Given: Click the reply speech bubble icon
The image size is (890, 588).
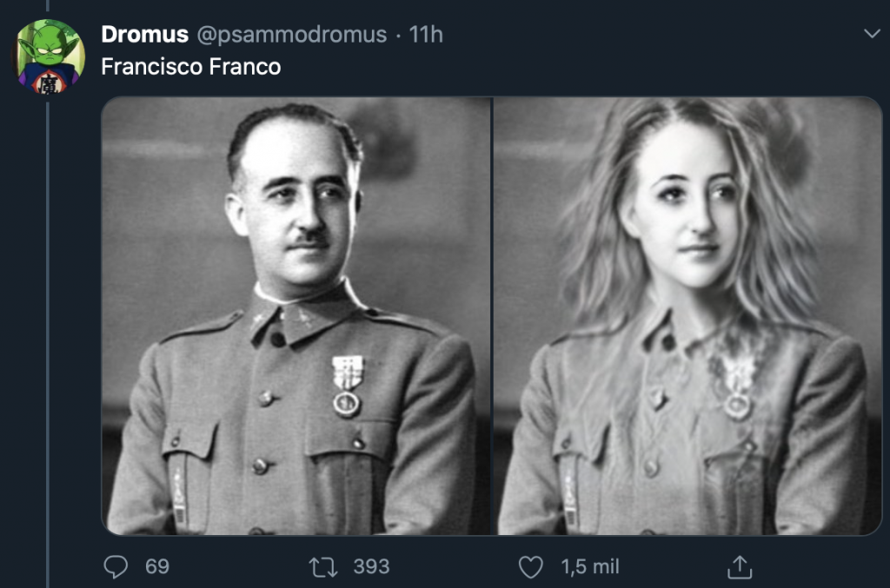Looking at the screenshot, I should tap(116, 567).
